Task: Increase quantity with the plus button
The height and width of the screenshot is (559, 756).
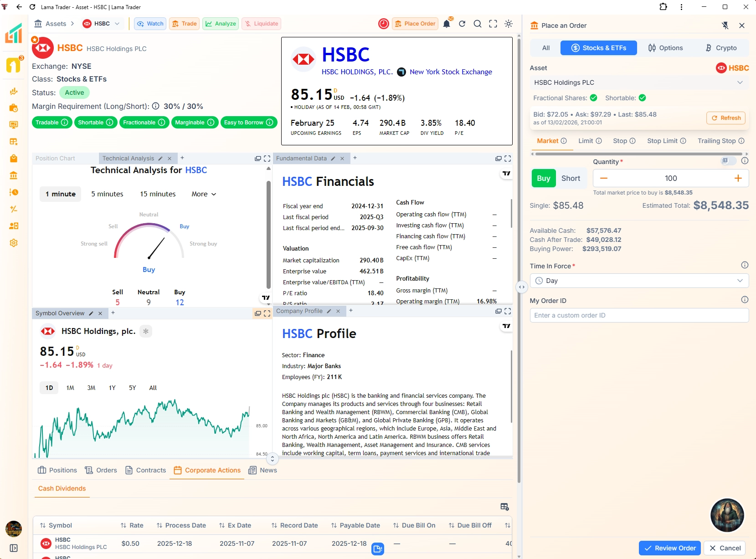Action: click(738, 178)
